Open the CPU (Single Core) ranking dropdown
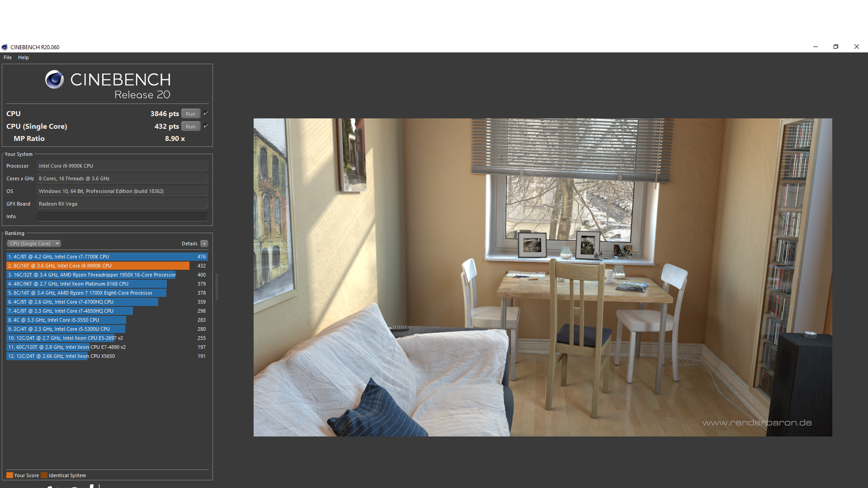868x488 pixels. (x=33, y=244)
